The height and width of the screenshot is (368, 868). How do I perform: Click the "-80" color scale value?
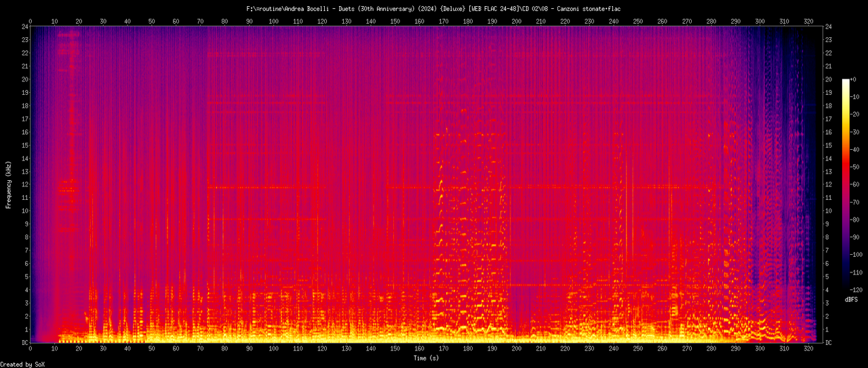click(x=855, y=220)
